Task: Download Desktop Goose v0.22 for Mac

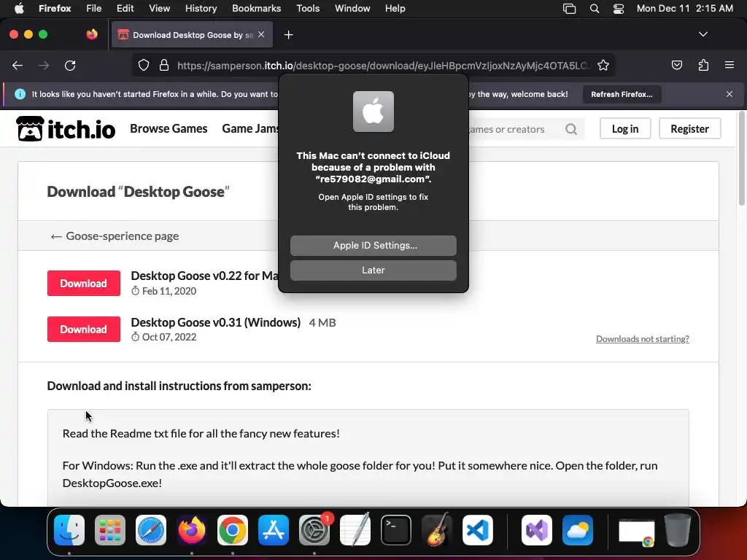Action: click(84, 284)
